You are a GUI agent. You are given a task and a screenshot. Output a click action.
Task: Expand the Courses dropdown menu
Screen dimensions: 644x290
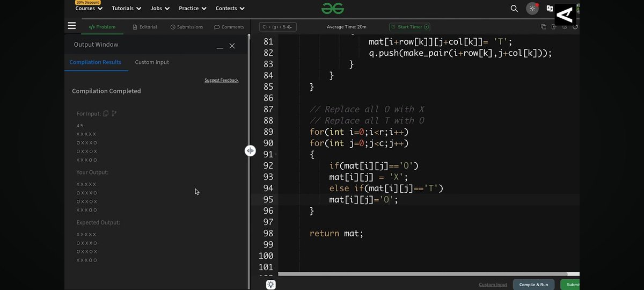click(x=89, y=9)
